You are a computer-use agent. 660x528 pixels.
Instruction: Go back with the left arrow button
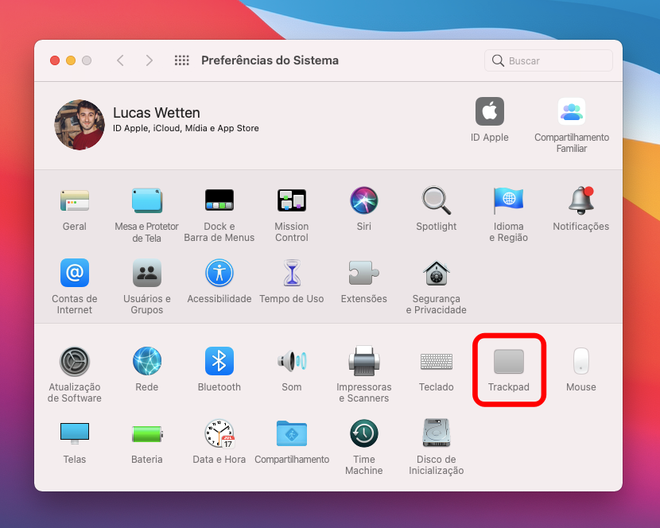120,61
